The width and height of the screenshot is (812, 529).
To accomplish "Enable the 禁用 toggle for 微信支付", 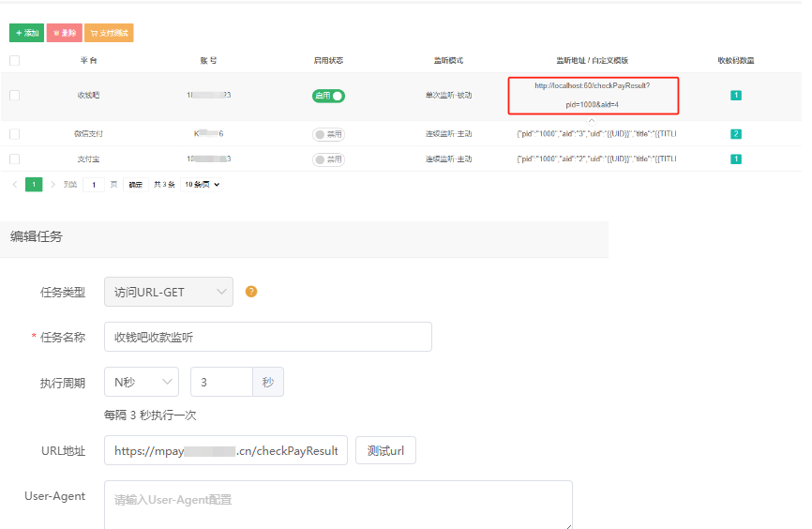I will (x=328, y=134).
